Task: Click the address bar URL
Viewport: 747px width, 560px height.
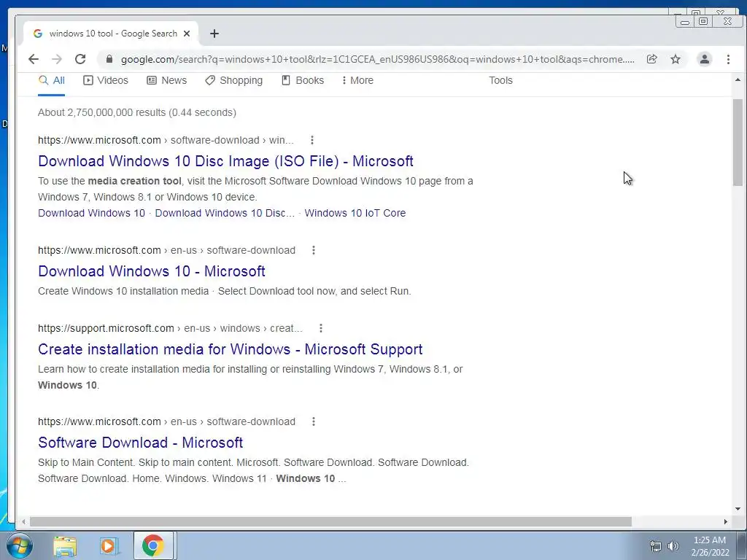Action: tap(377, 59)
